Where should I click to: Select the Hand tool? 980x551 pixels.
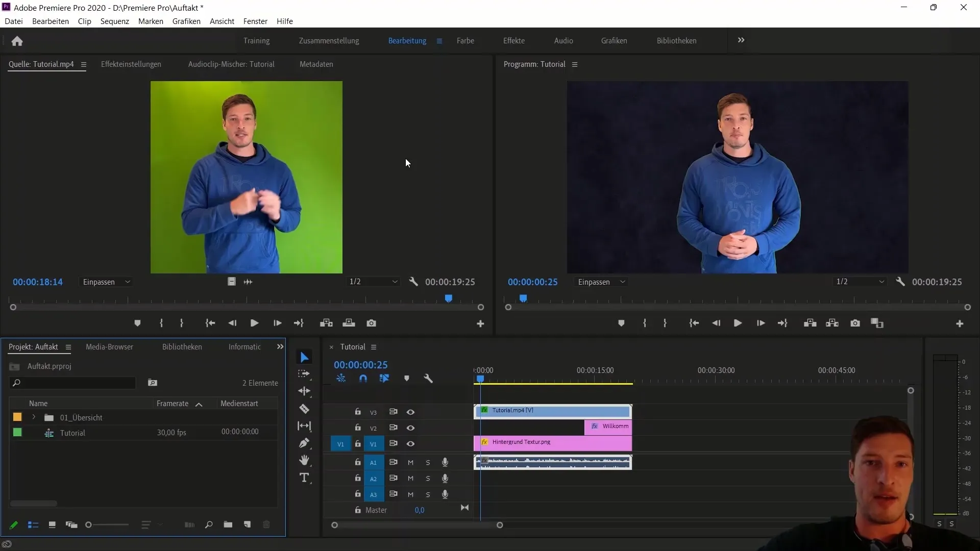304,460
